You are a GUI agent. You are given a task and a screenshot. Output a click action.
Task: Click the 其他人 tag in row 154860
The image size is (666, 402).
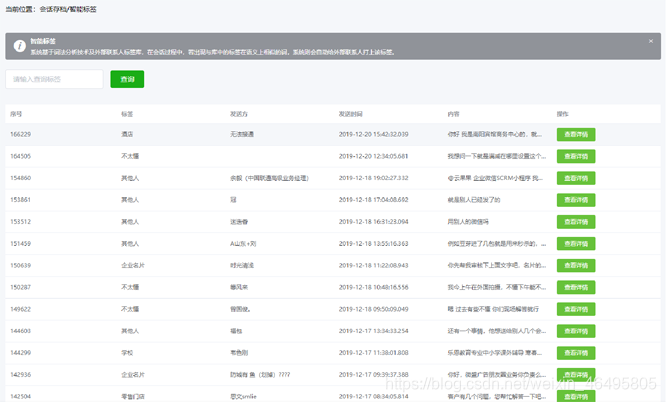pyautogui.click(x=130, y=178)
